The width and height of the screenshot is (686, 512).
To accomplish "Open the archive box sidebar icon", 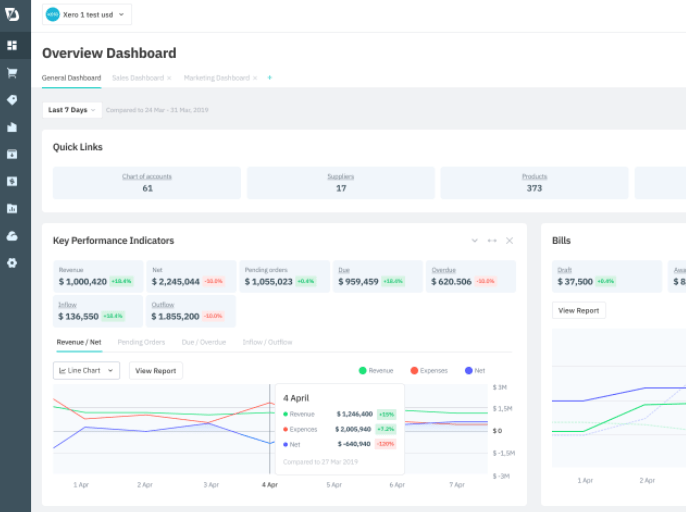I will [12, 154].
